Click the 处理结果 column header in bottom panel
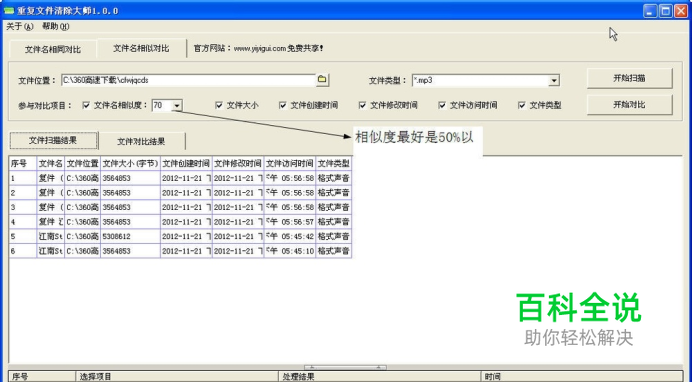 380,377
